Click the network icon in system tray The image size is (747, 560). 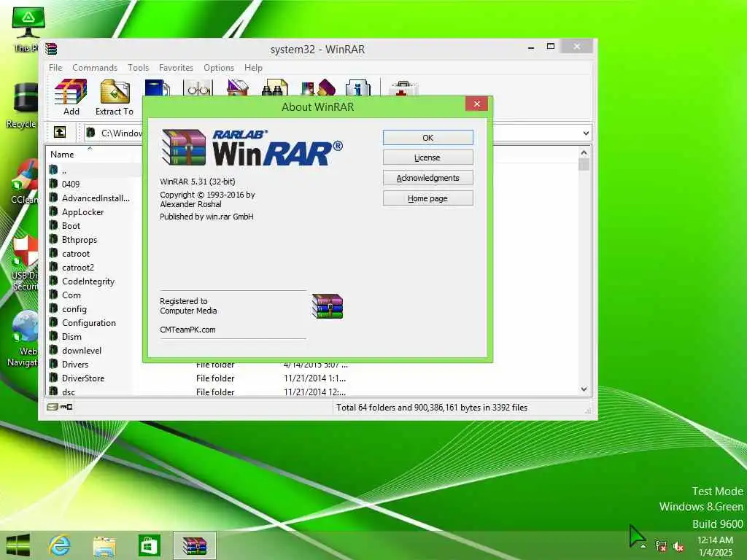pyautogui.click(x=661, y=546)
